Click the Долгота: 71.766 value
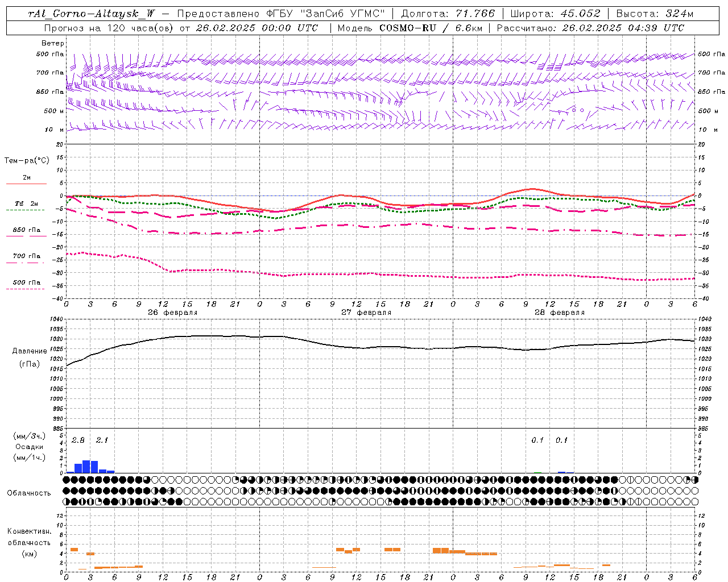The width and height of the screenshot is (728, 582). (448, 14)
